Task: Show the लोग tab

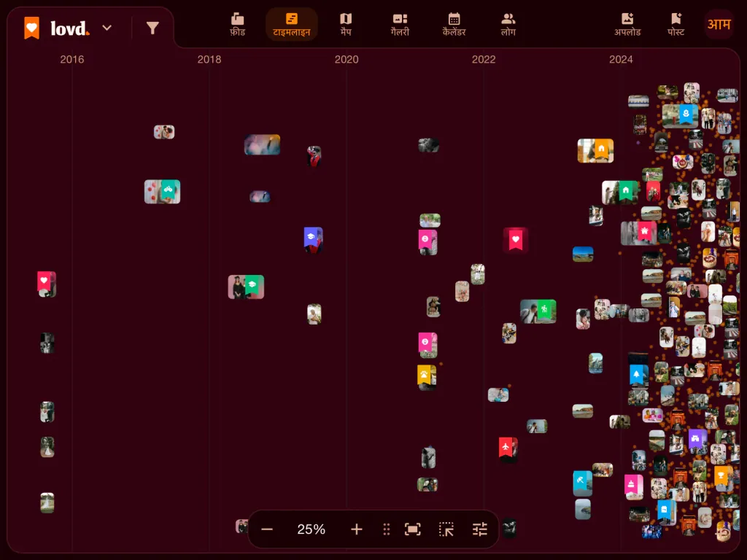Action: click(x=508, y=25)
